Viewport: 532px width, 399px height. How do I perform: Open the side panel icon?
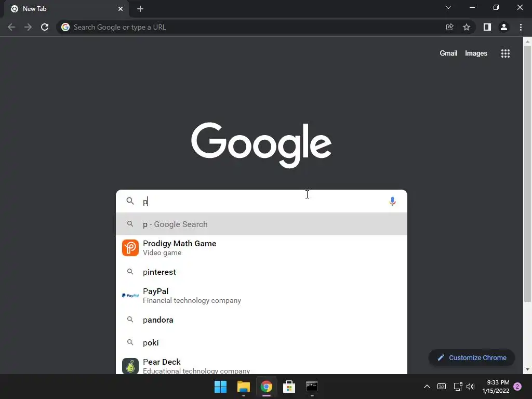(487, 27)
